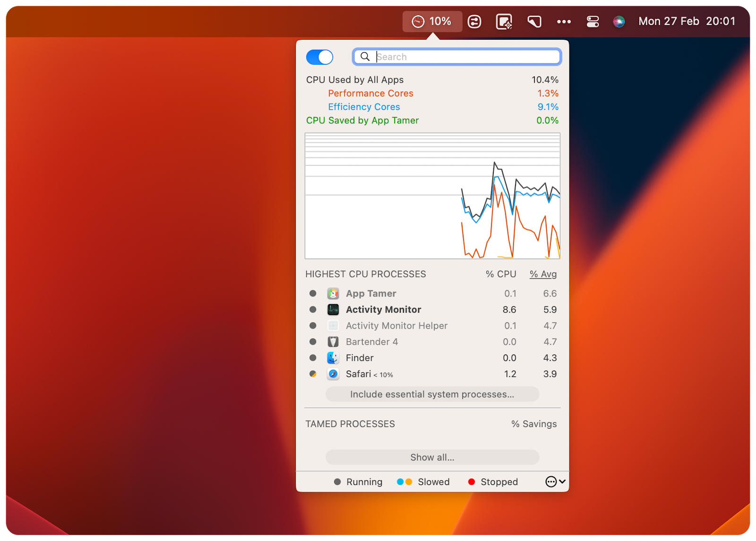Select the Activity Monitor app icon
This screenshot has width=756, height=541.
pyautogui.click(x=333, y=309)
